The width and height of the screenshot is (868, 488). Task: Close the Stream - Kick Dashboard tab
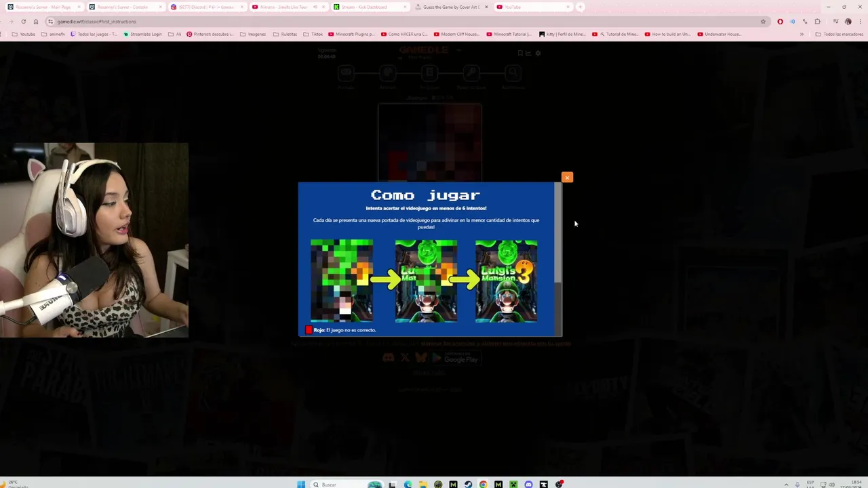coord(404,7)
